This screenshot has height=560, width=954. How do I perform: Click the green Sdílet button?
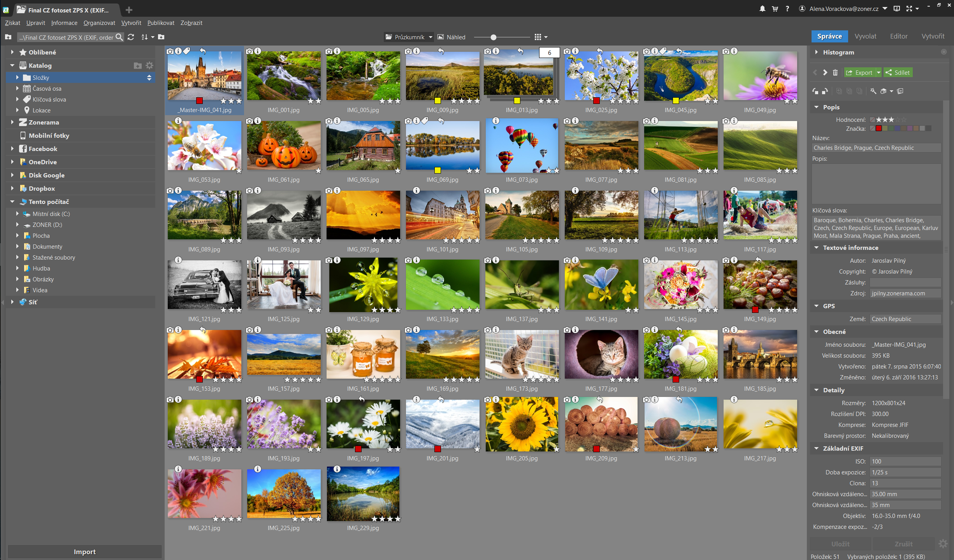click(x=898, y=72)
